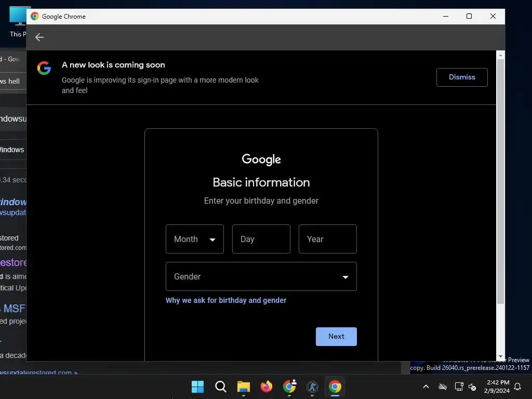Open the Windows Start menu
Image resolution: width=532 pixels, height=399 pixels.
[197, 387]
